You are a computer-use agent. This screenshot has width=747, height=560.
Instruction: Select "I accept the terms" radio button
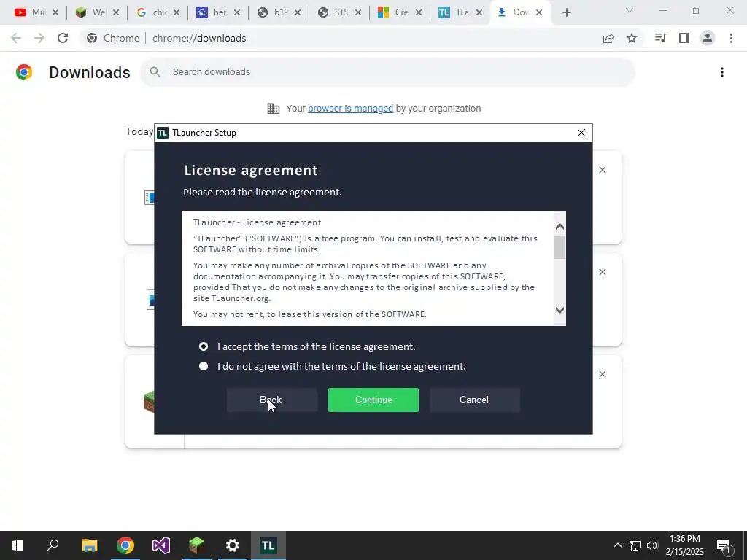(204, 346)
